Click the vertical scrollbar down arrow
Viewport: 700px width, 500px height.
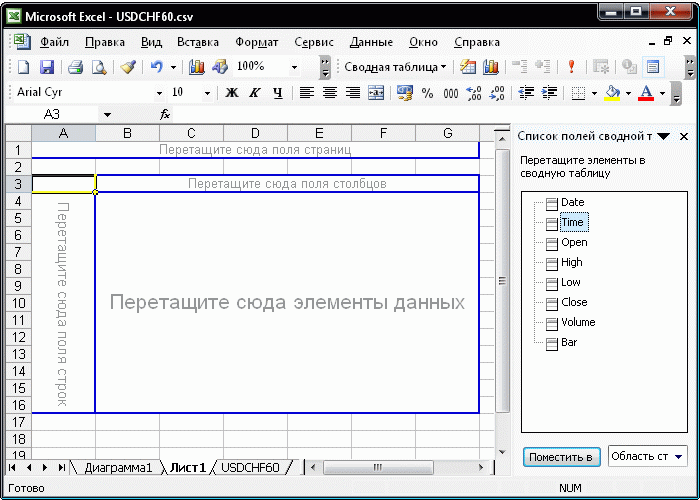[502, 451]
